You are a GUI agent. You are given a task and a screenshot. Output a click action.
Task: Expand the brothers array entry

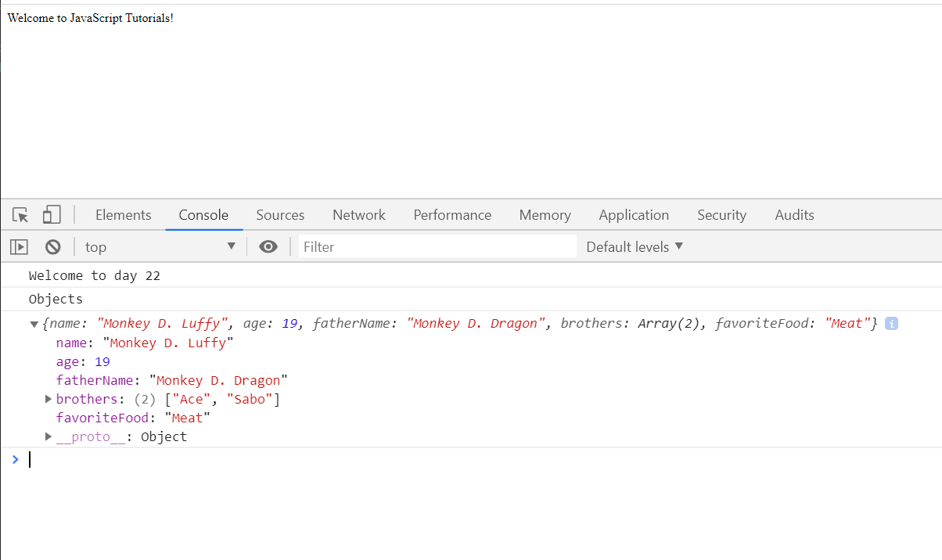click(49, 399)
